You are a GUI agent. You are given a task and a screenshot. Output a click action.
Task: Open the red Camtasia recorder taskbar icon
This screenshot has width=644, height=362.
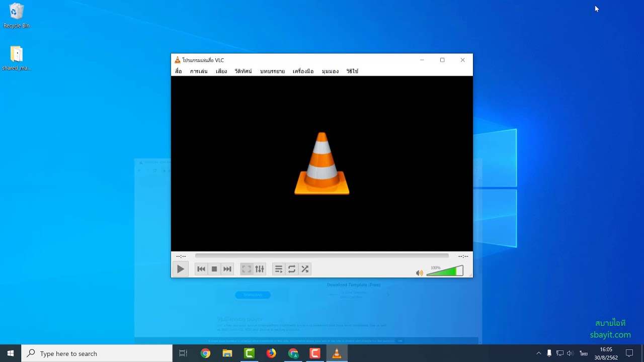(x=315, y=353)
